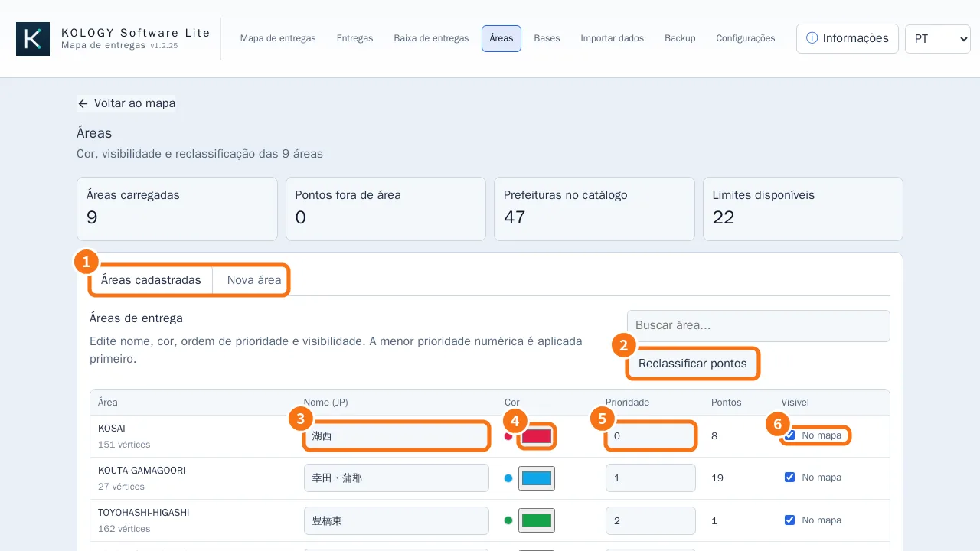Click the blue color dot for KOUTA-GAMAGOORI

[x=508, y=478]
